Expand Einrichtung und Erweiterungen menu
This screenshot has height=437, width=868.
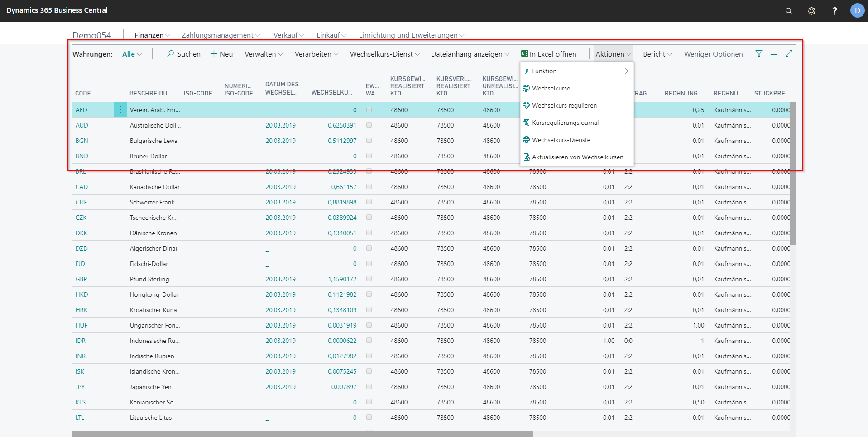tap(412, 35)
